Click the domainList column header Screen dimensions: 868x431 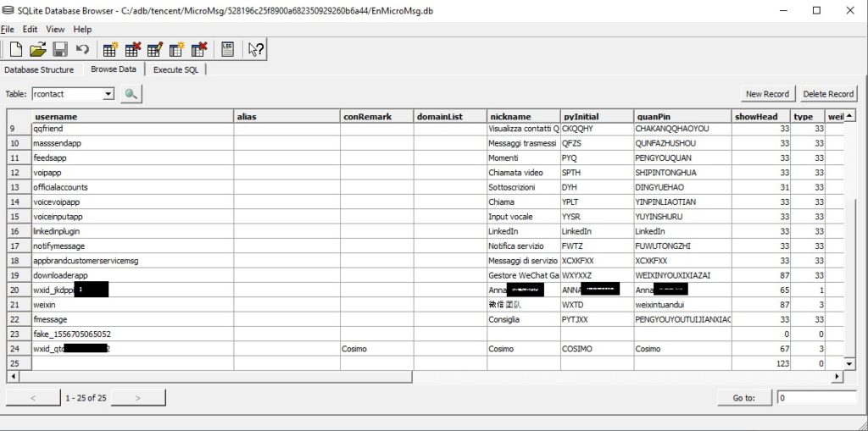449,117
